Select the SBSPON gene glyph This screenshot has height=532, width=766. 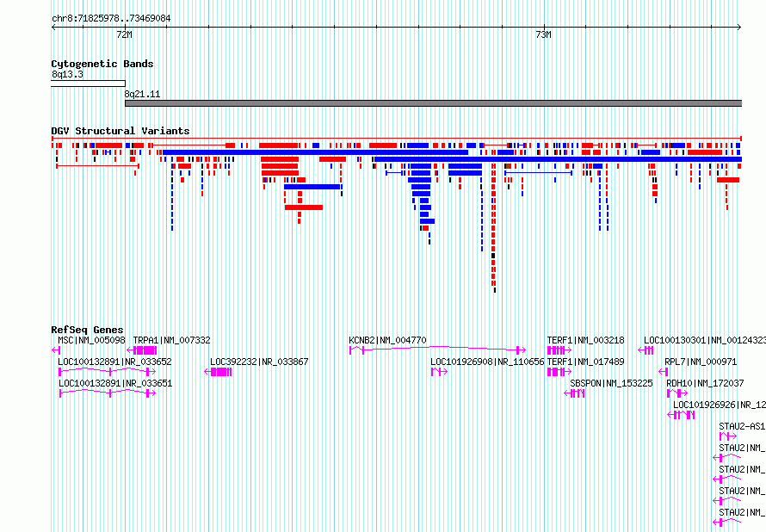(x=575, y=393)
